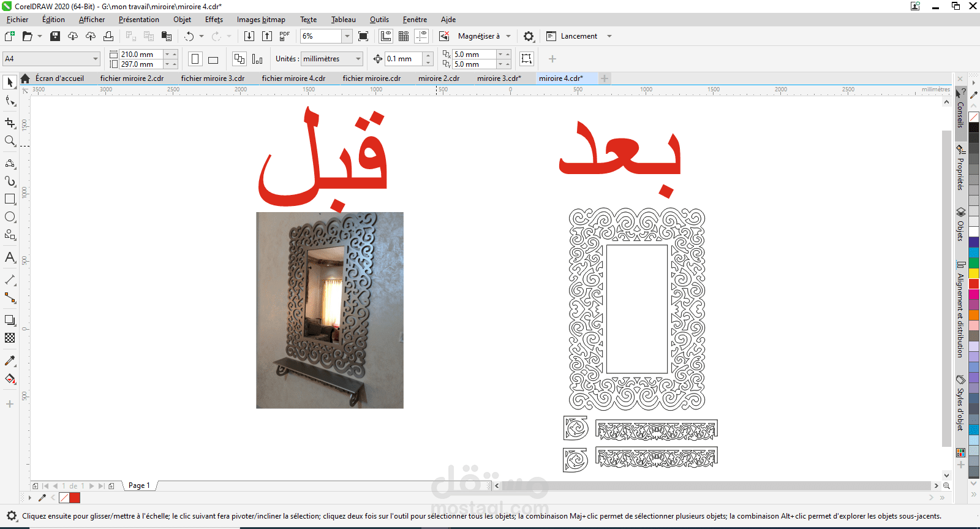Expand the Magnétiser à dropdown
980x529 pixels.
pos(508,36)
